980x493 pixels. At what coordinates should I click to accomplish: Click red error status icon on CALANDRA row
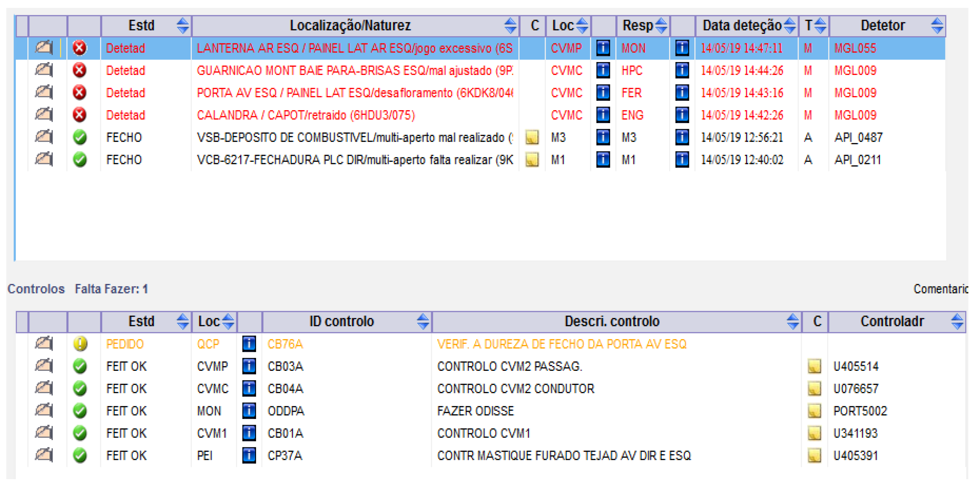79,115
